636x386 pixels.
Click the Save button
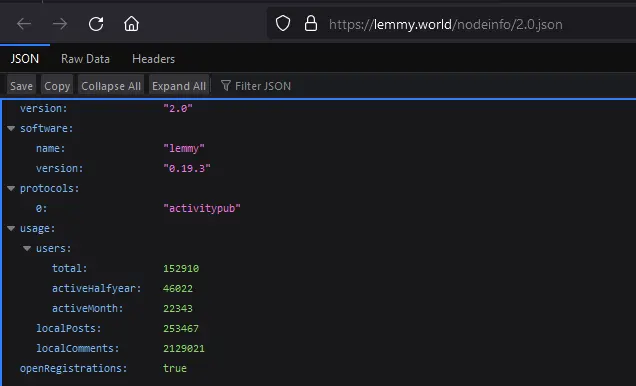pos(21,86)
